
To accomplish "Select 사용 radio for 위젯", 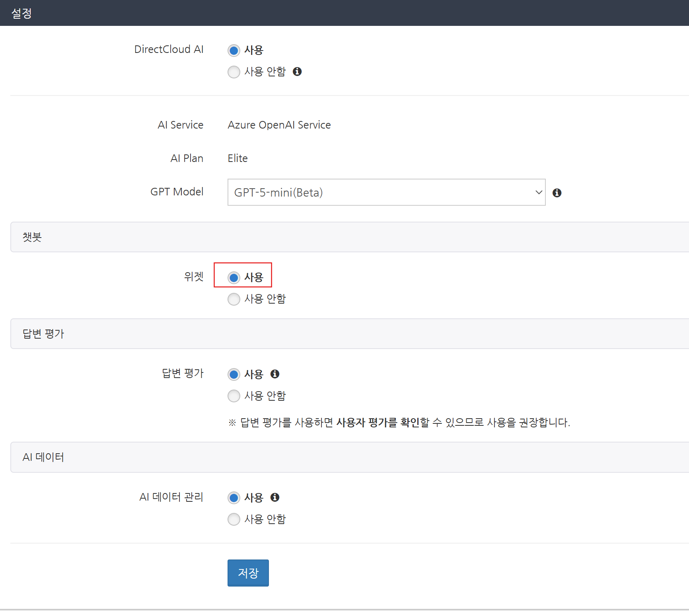I will (x=234, y=277).
